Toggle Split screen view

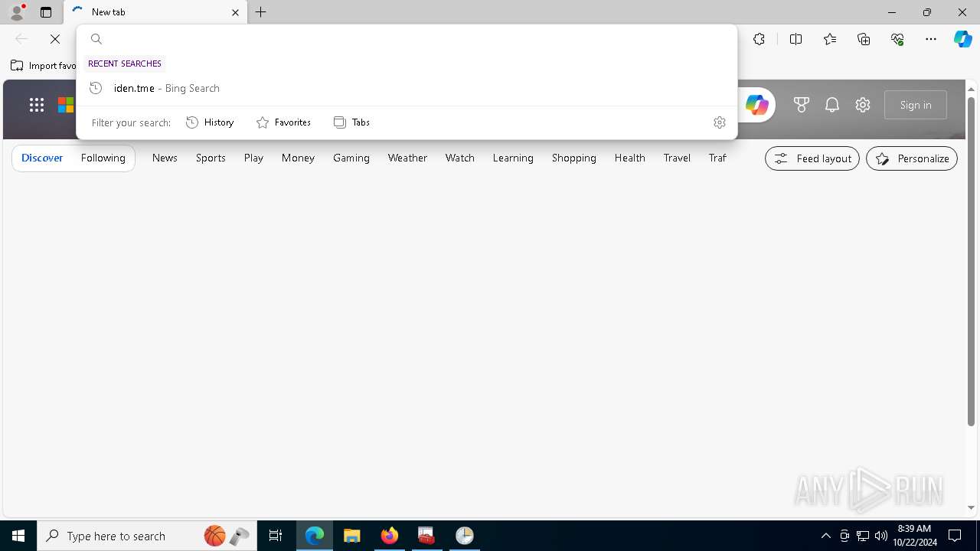point(795,39)
